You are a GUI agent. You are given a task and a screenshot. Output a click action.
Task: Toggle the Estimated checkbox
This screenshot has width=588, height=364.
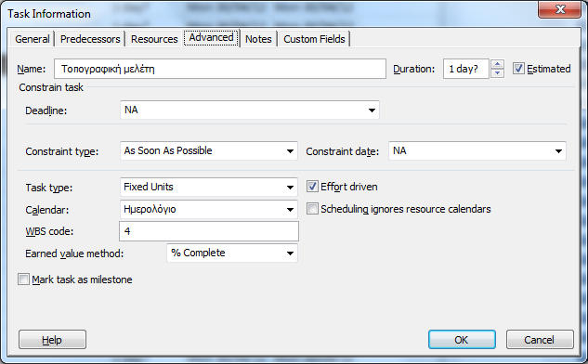tap(518, 69)
